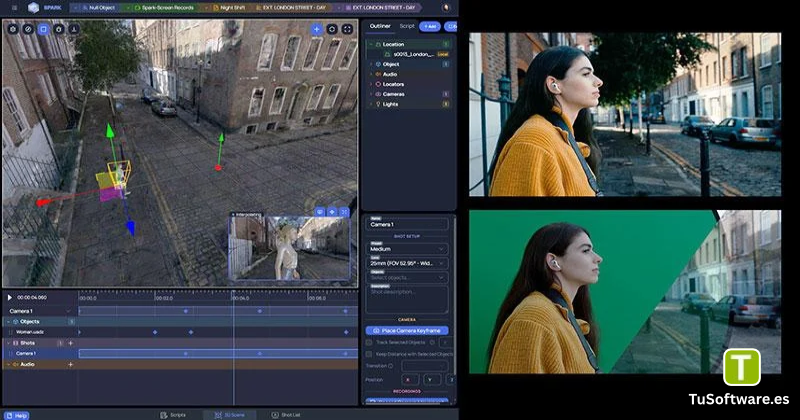Click the blue plus button in viewport
The image size is (800, 420).
click(x=316, y=29)
